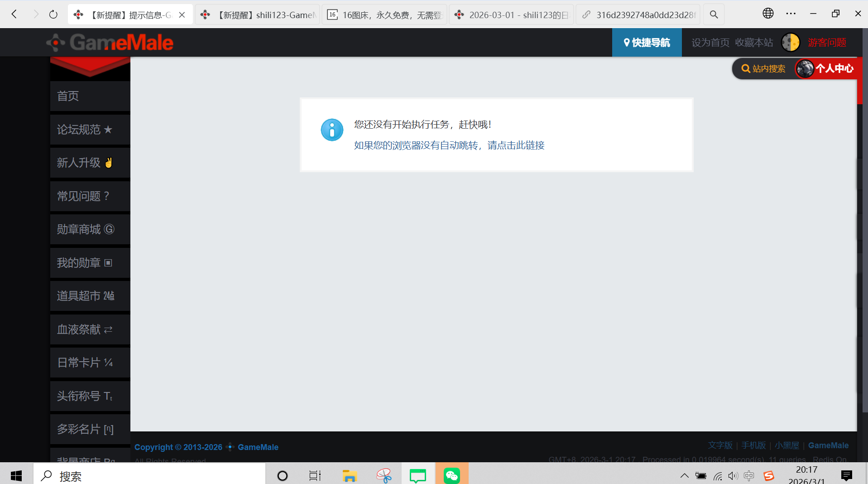Click the browser back arrow
The image size is (868, 484).
[x=14, y=15]
